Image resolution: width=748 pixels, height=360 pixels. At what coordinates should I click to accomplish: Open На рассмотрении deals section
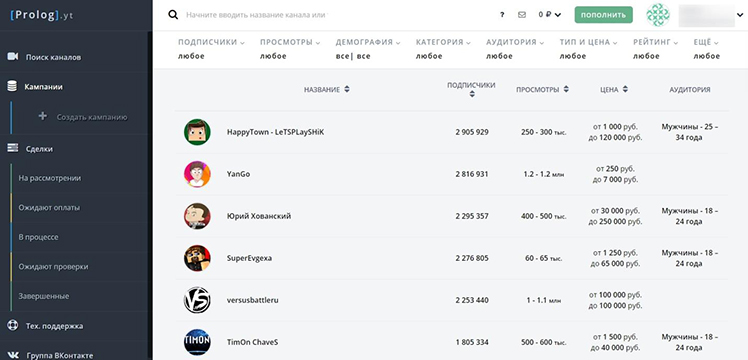pos(50,178)
